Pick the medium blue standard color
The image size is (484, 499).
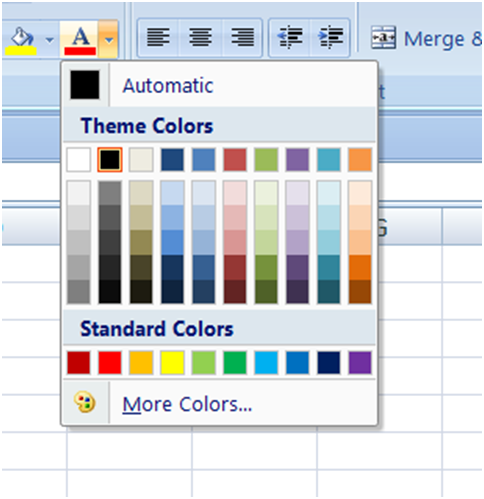pyautogui.click(x=297, y=362)
